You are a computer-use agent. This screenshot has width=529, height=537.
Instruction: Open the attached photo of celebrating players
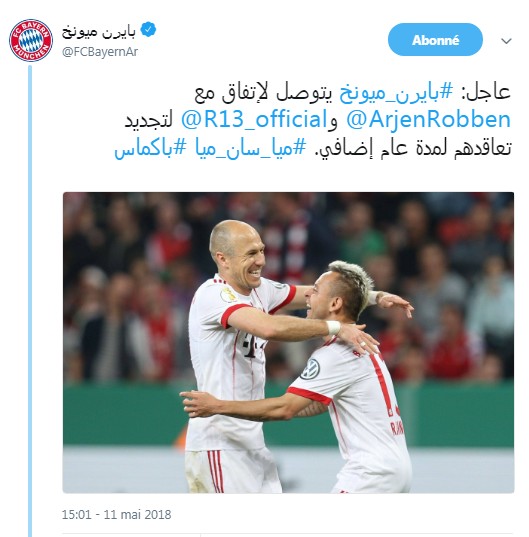(288, 342)
